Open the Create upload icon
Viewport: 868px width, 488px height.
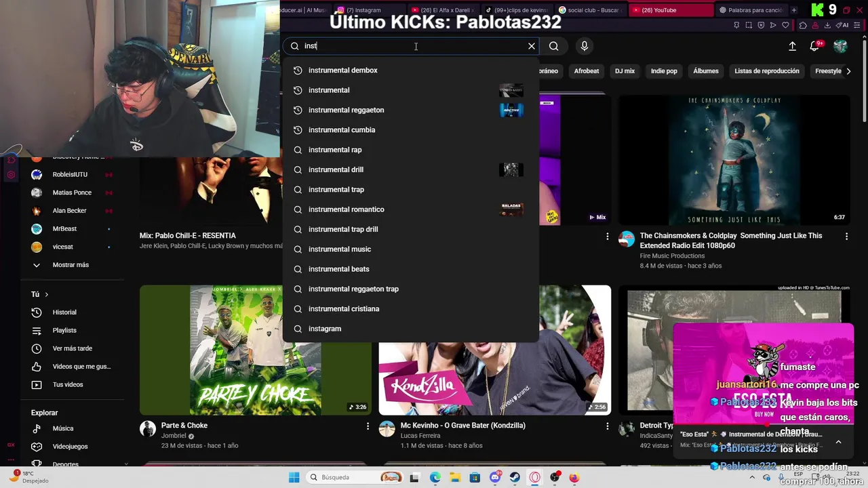[792, 46]
